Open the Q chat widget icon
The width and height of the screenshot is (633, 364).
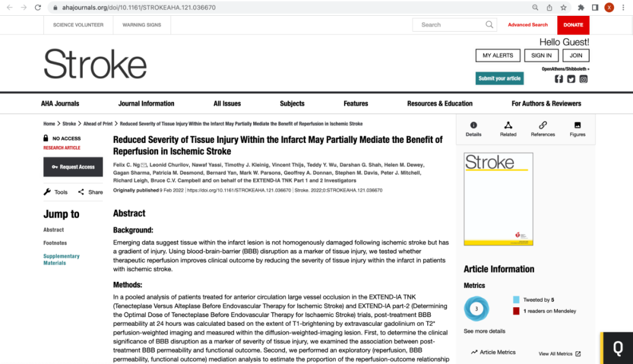[x=618, y=348]
